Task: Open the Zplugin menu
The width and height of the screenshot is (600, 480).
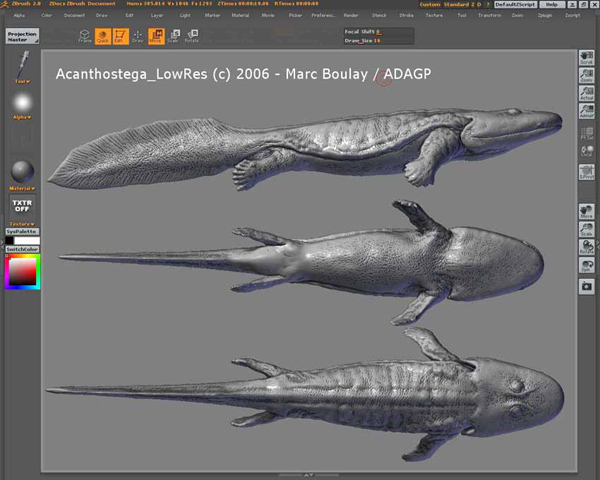Action: pyautogui.click(x=545, y=15)
